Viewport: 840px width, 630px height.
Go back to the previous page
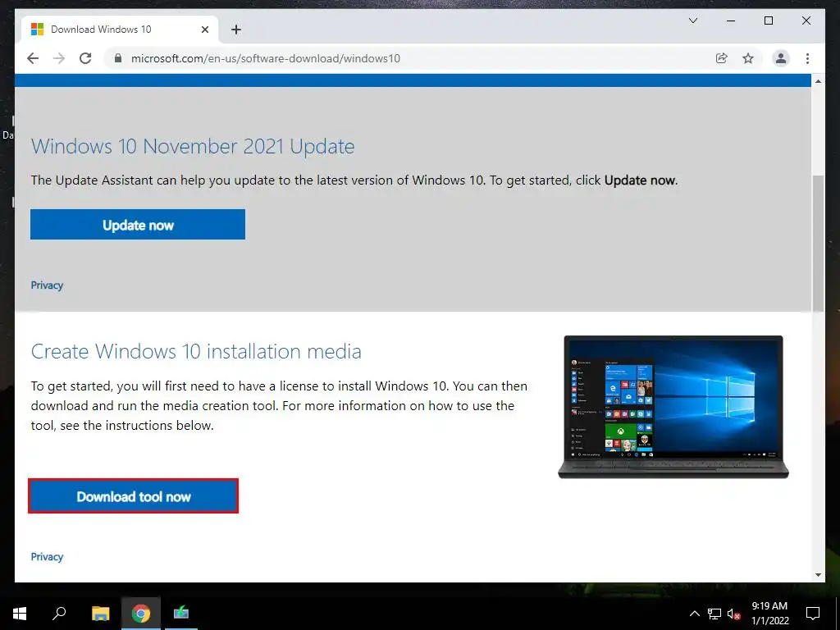click(33, 58)
